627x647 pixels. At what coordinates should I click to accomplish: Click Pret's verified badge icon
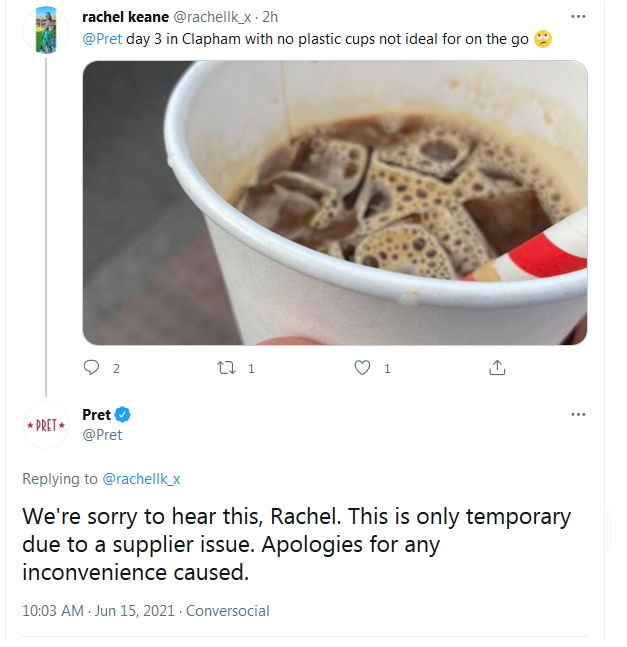coord(124,415)
